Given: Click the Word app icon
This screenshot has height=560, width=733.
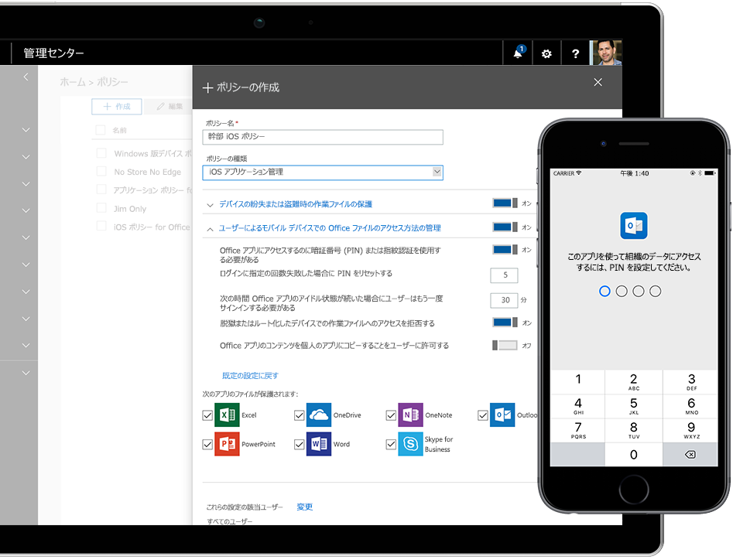Looking at the screenshot, I should (x=319, y=444).
